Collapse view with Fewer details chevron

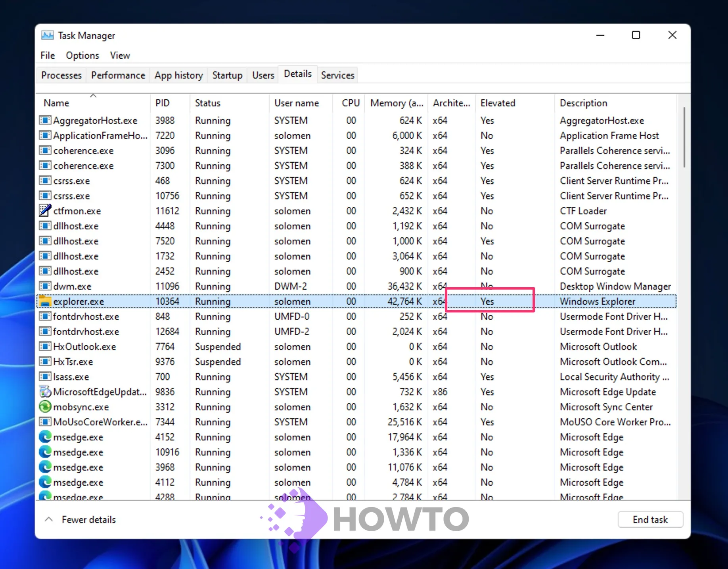click(49, 519)
